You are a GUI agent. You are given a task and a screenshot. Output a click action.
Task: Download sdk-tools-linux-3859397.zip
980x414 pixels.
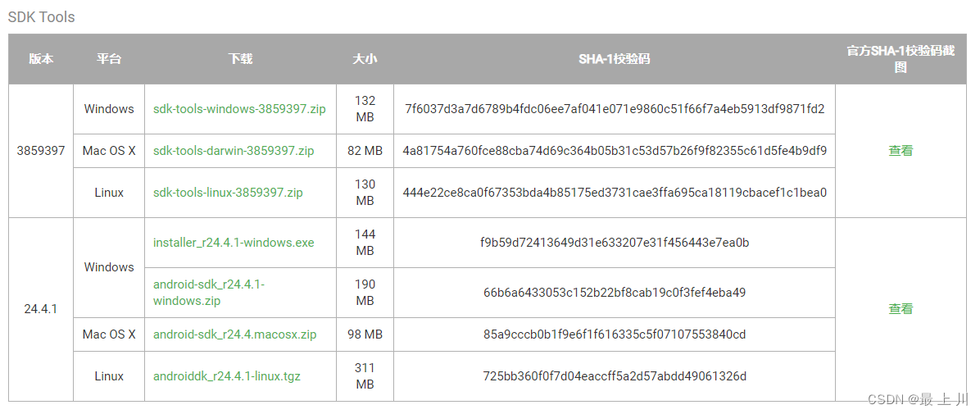228,193
